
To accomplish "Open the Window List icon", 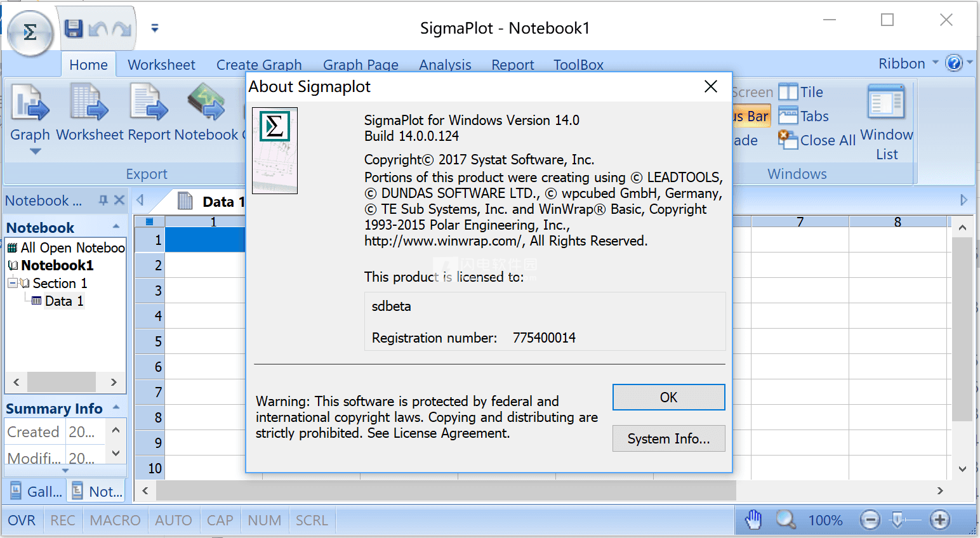I will tap(886, 104).
